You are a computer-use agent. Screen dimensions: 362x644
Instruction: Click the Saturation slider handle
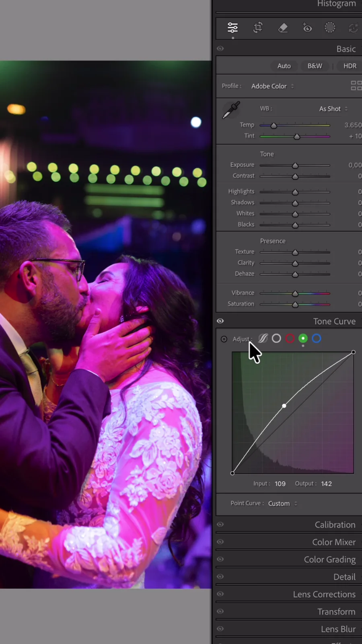(295, 305)
